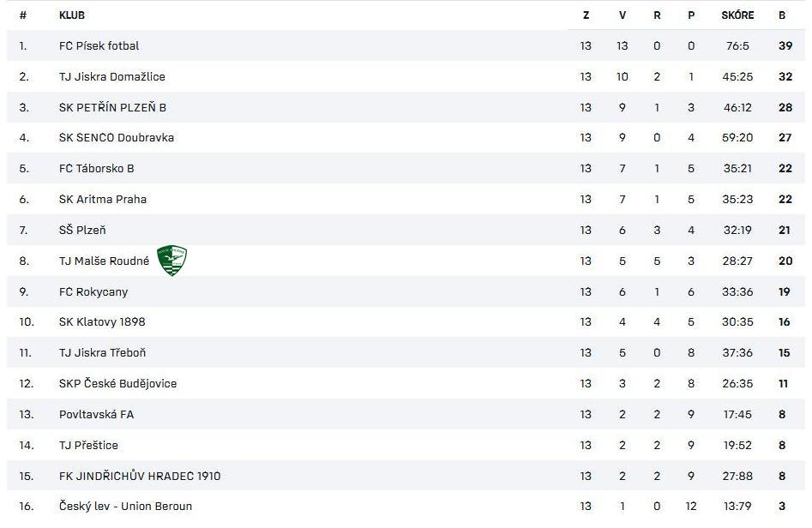Open FC Táborsko B club page
The height and width of the screenshot is (528, 812).
pos(96,168)
